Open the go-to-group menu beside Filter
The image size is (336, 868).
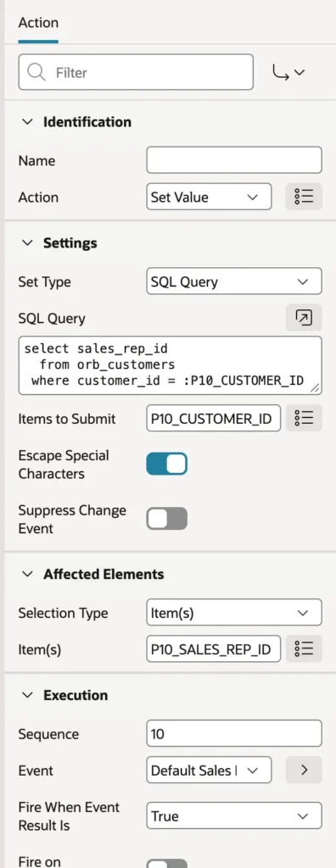point(288,73)
